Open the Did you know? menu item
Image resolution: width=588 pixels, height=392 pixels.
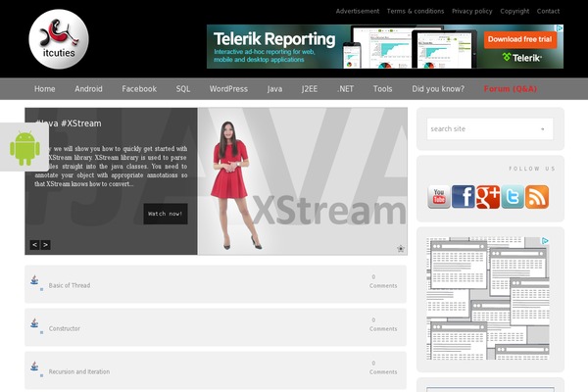tap(438, 89)
